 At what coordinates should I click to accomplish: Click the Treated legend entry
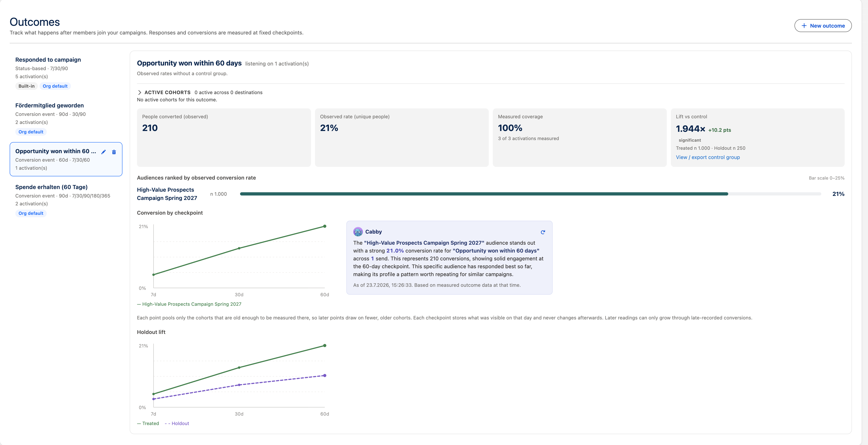pyautogui.click(x=148, y=423)
